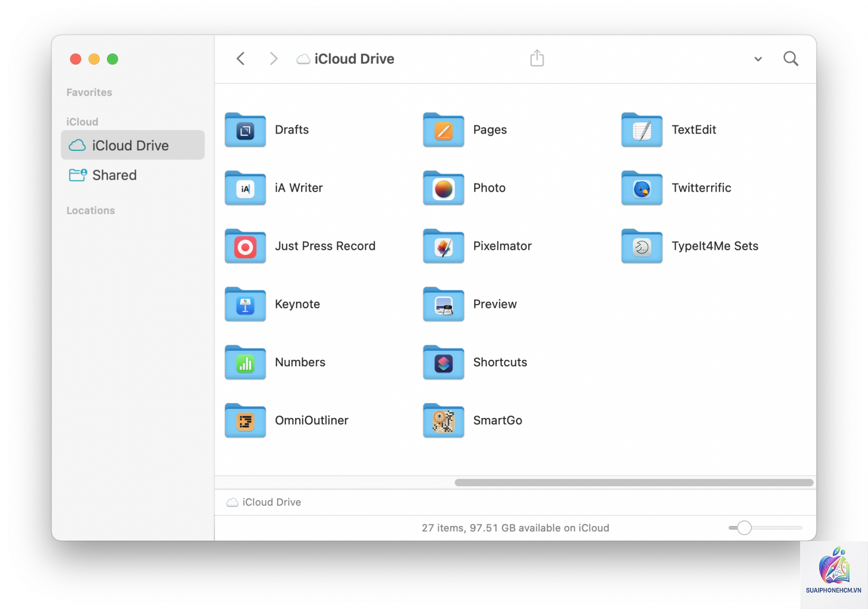Select the Pages folder name
Image resolution: width=868 pixels, height=609 pixels.
point(490,130)
